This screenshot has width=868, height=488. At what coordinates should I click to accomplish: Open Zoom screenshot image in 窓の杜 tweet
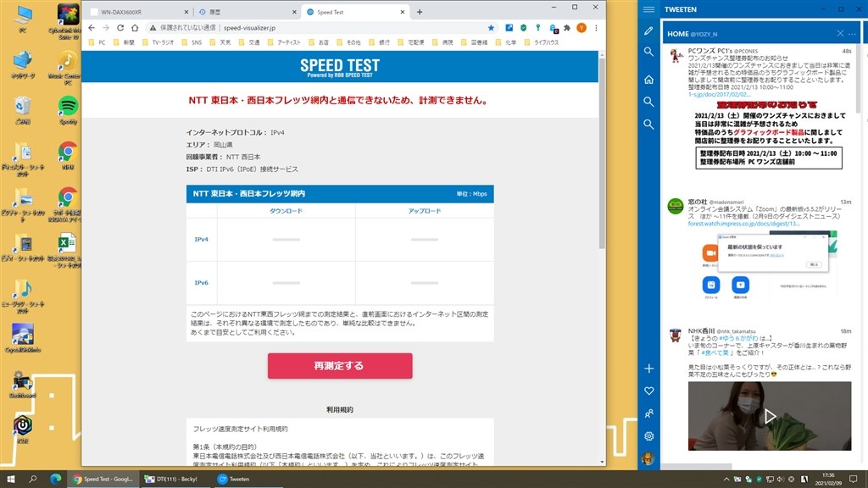click(770, 266)
